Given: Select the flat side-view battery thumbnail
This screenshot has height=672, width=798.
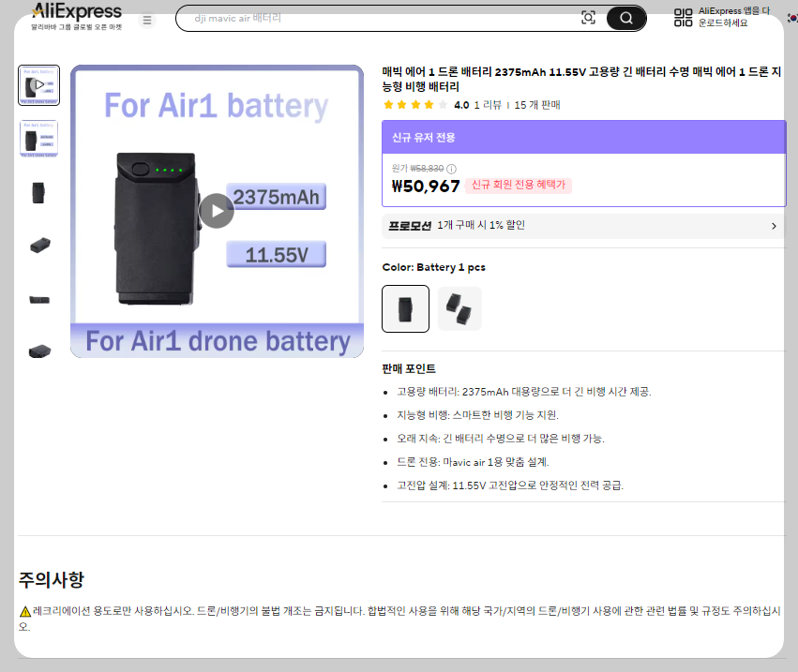Looking at the screenshot, I should (x=39, y=300).
